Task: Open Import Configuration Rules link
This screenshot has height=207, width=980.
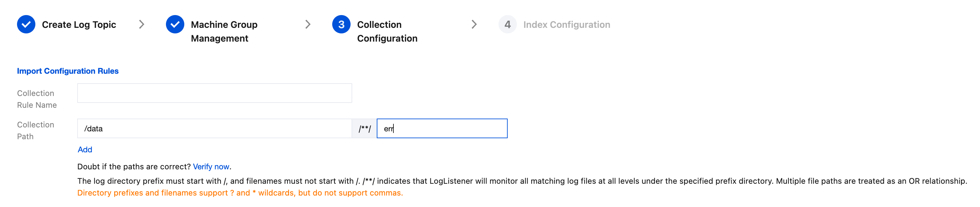Action: tap(68, 71)
